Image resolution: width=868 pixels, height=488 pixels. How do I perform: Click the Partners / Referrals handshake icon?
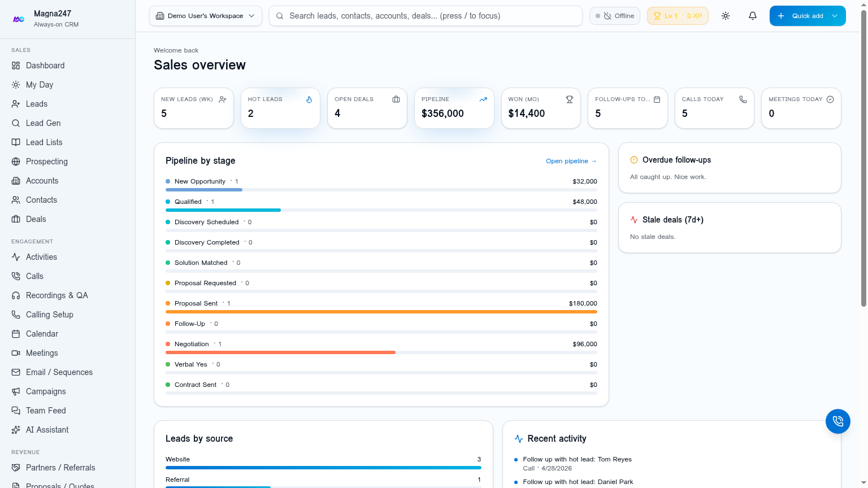pos(16,468)
